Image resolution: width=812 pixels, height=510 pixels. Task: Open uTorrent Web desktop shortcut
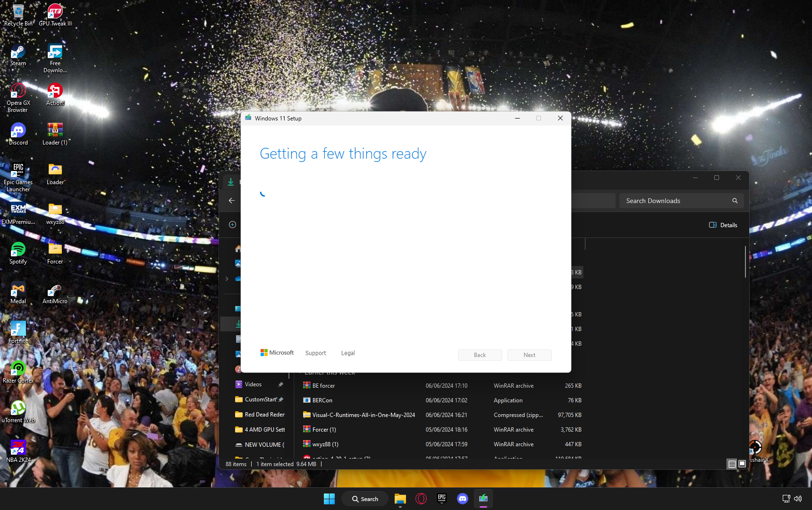point(18,412)
